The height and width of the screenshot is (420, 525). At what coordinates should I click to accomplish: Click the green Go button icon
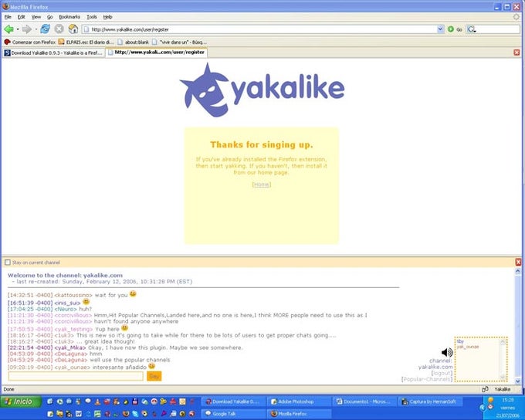click(451, 29)
